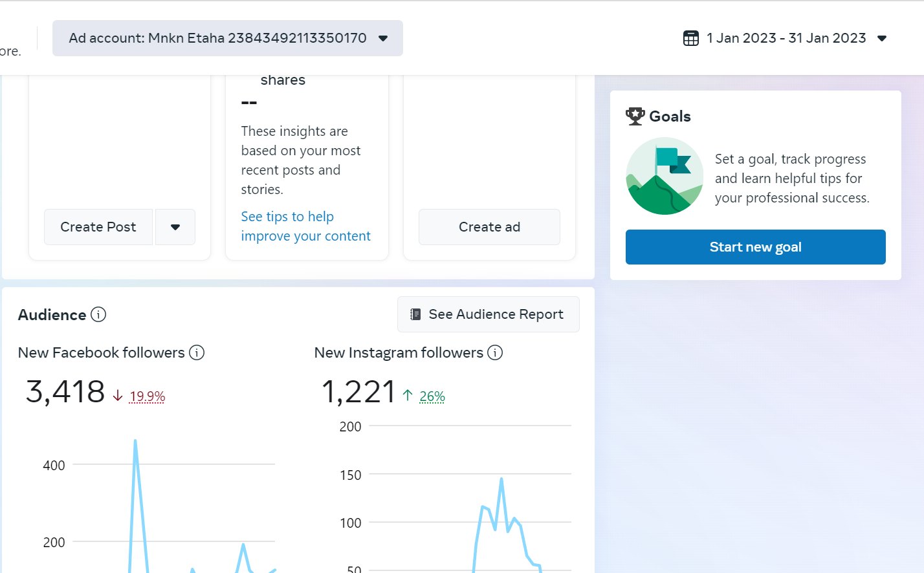Follow See tips to help improve content link
This screenshot has width=924, height=573.
click(x=305, y=226)
